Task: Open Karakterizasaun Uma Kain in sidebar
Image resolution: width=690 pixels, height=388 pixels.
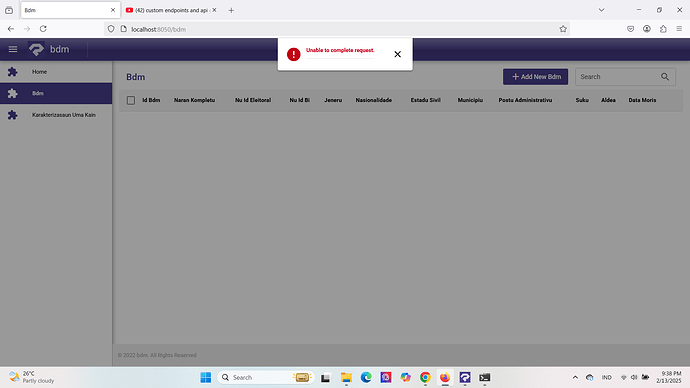Action: 56,115
